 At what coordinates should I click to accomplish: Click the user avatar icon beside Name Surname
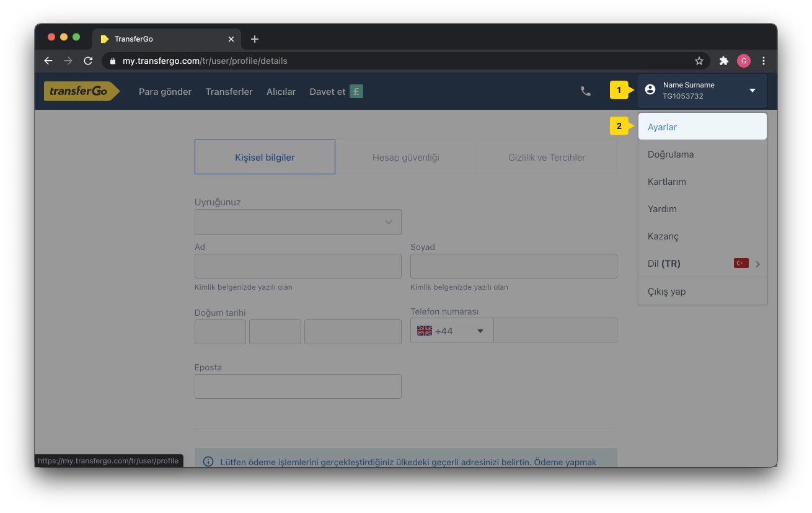pos(650,90)
